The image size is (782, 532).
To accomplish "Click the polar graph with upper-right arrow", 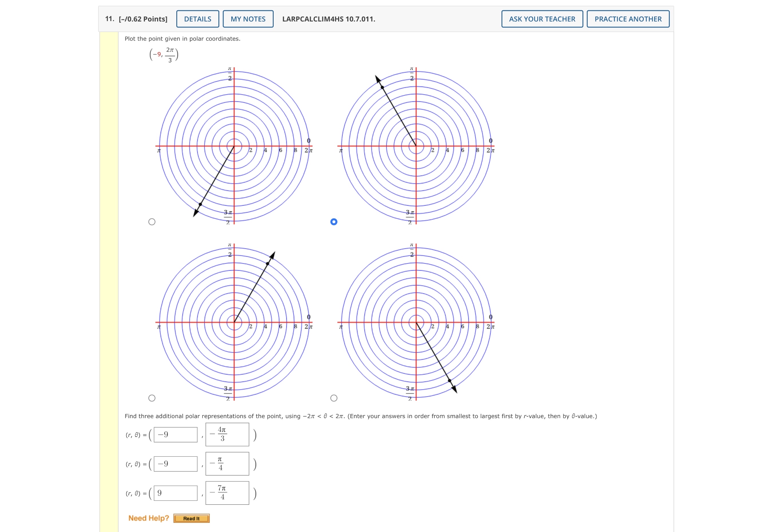I will click(234, 322).
